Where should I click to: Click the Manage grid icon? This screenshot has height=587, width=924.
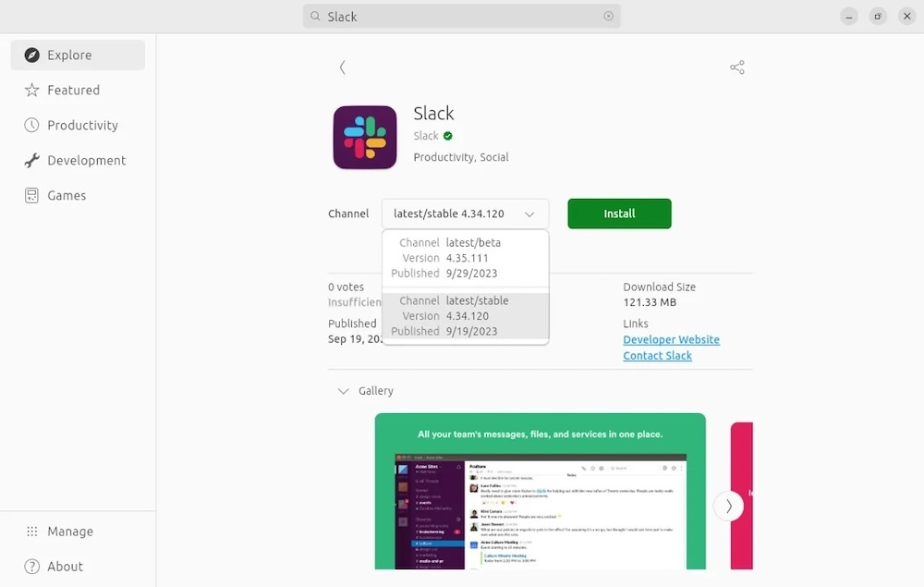31,531
